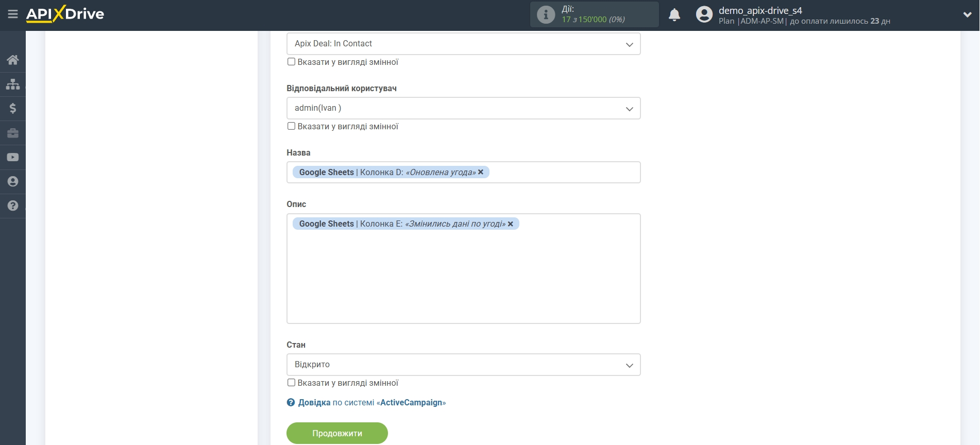
Task: Click the ApiX-Drive logo
Action: (65, 14)
